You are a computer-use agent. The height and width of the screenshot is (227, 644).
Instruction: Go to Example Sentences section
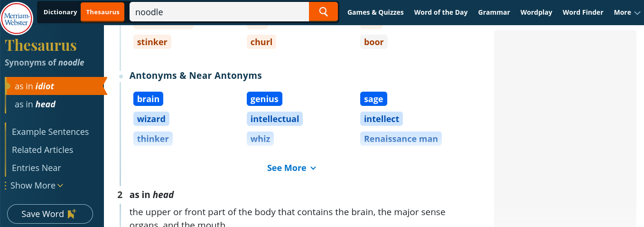coord(50,132)
